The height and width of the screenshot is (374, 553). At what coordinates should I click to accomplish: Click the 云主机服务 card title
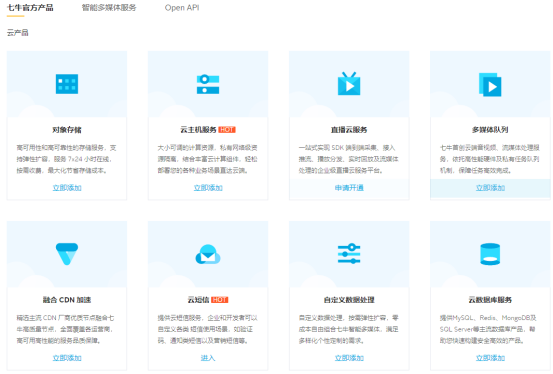tap(198, 130)
